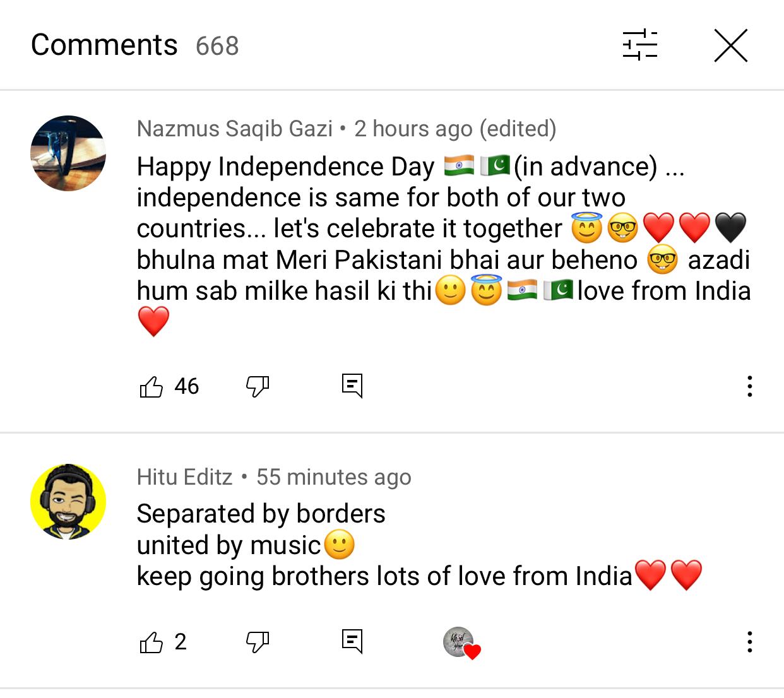Image resolution: width=784 pixels, height=698 pixels.
Task: Open more options for Hitu Editz's comment
Action: [x=749, y=642]
